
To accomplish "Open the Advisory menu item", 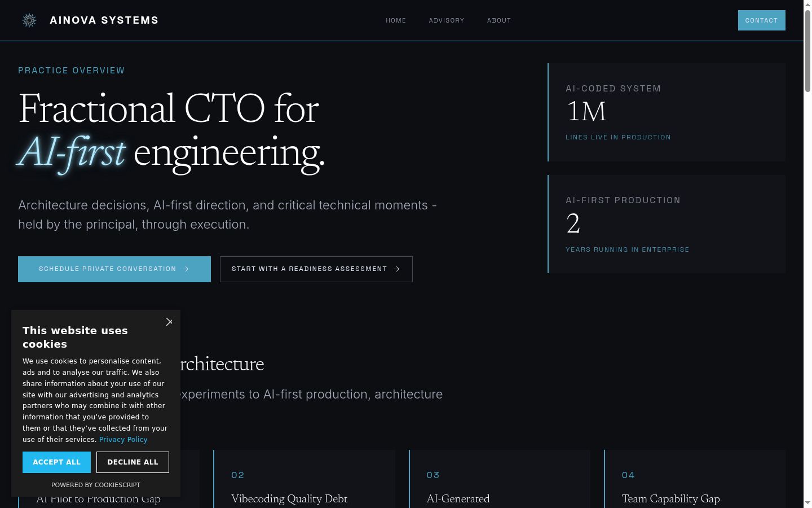I will pyautogui.click(x=447, y=20).
